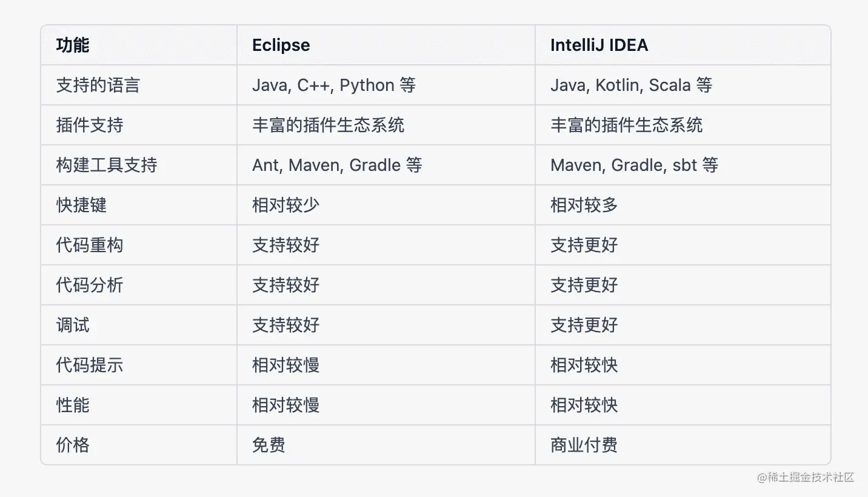
Task: Click the cell Java, Kotlin, Scala 等
Action: pyautogui.click(x=631, y=85)
